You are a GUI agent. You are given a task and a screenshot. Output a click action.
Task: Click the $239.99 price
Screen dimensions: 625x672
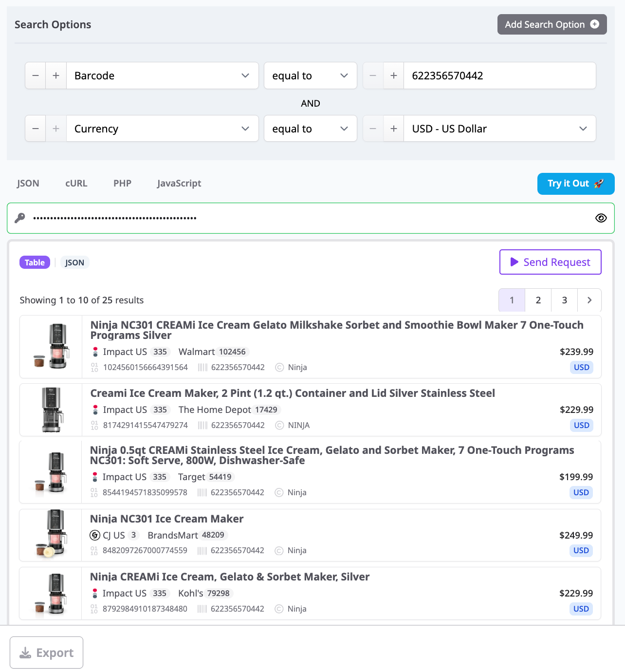[576, 352]
